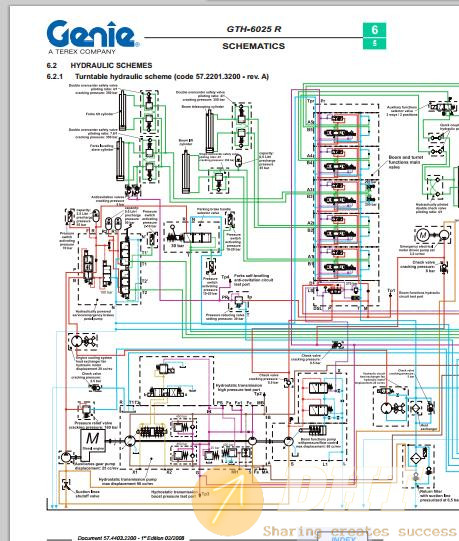The image size is (459, 541).
Task: Select the Boom lift cylinder symbol
Action: tap(186, 172)
